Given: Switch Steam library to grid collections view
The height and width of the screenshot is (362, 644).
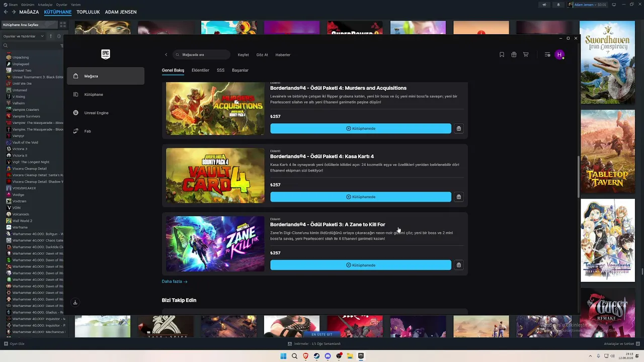Looking at the screenshot, I should coord(62,25).
